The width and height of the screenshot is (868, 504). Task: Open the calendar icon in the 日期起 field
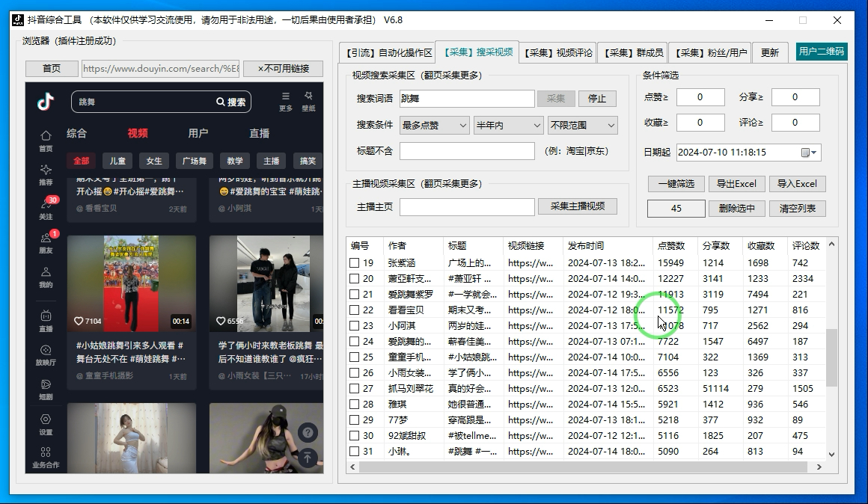tap(805, 153)
